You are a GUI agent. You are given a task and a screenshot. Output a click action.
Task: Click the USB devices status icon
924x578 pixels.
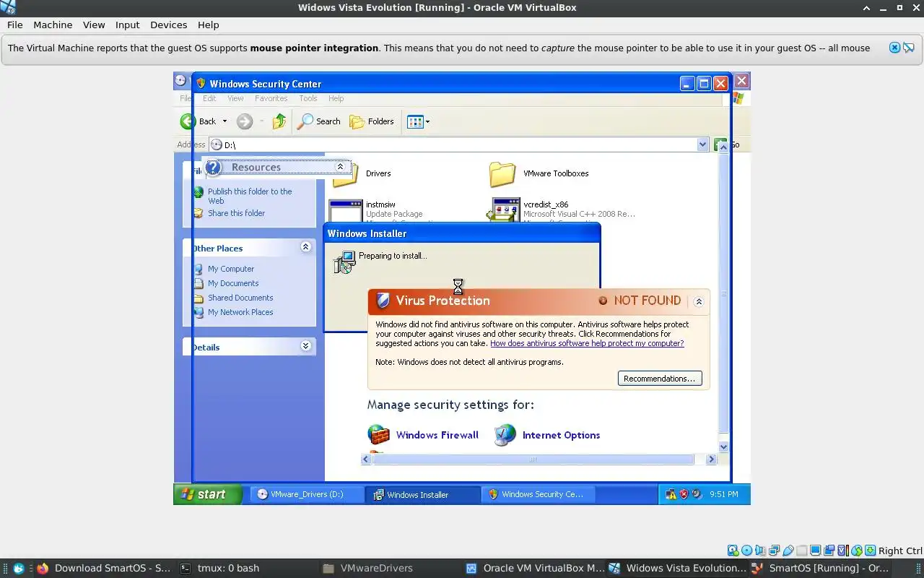pos(788,551)
